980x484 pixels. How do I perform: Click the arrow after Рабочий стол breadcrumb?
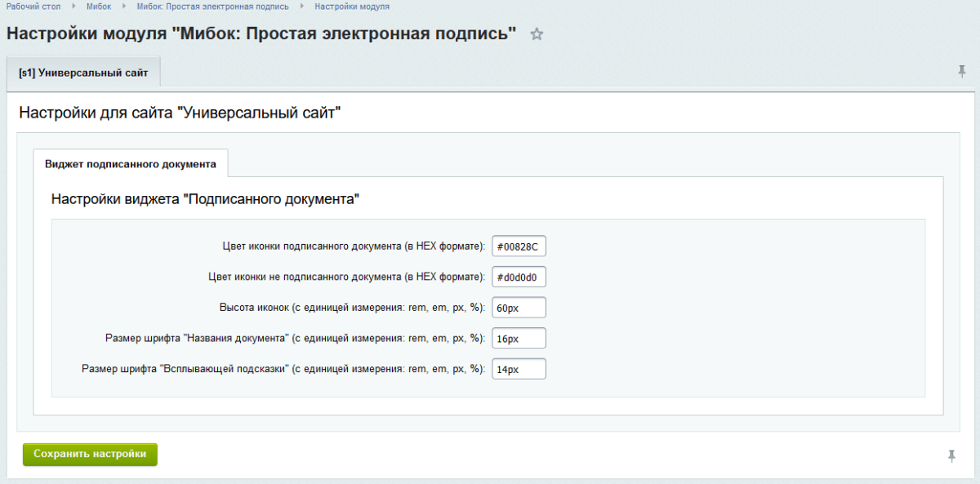pos(72,7)
